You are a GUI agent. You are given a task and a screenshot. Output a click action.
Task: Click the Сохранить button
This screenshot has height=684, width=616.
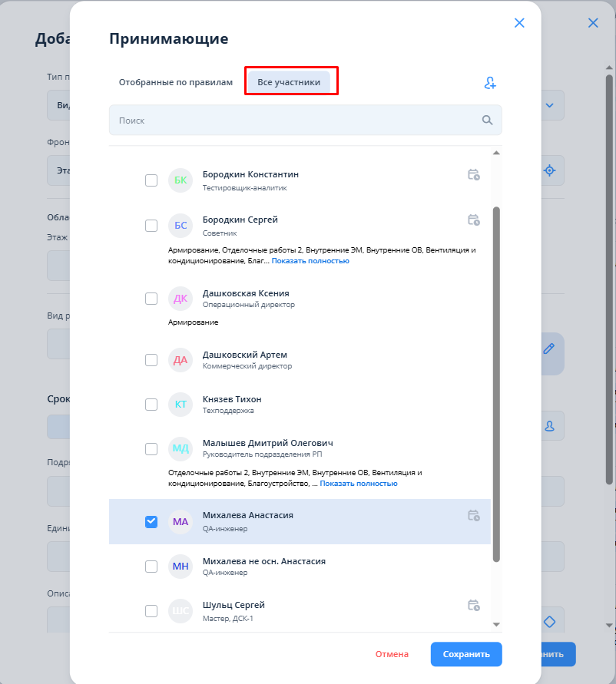pos(466,654)
